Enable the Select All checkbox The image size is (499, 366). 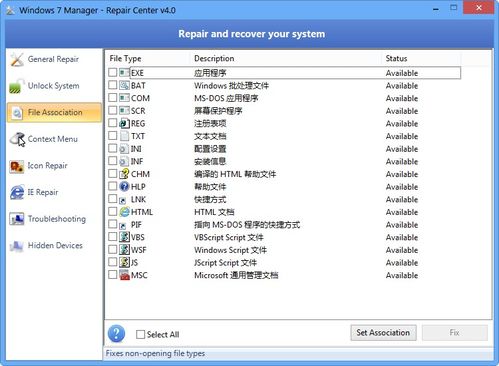point(140,334)
